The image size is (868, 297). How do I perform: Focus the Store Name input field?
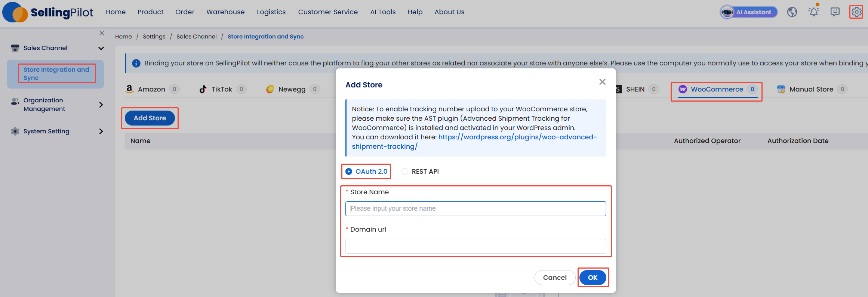click(475, 209)
